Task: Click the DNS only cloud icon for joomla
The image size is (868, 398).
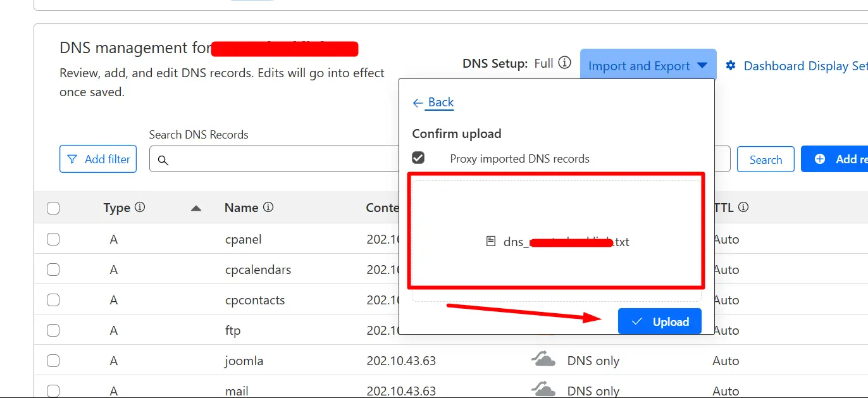Action: (x=543, y=361)
